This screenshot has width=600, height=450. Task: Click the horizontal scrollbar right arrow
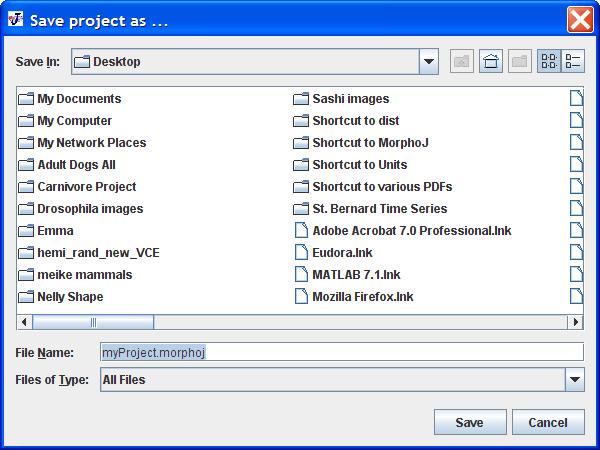pyautogui.click(x=575, y=322)
